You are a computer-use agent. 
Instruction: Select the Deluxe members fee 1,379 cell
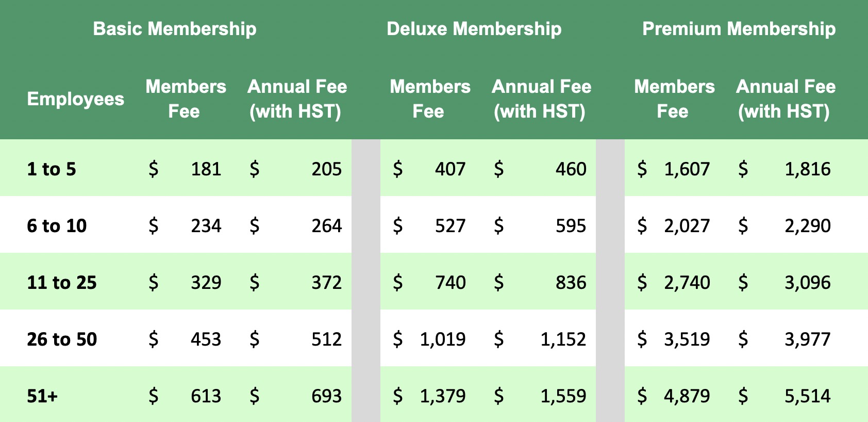[429, 396]
